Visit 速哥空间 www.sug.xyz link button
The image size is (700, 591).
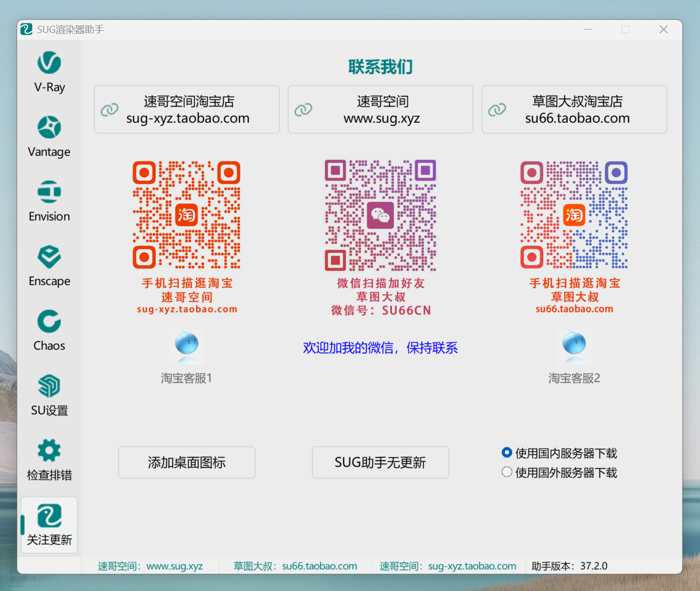(380, 109)
